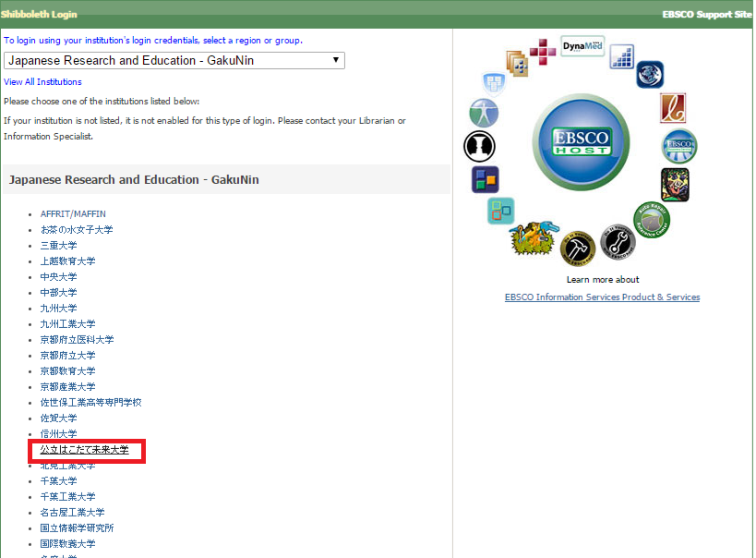
Task: Select the Vitruvian human figure icon
Action: click(484, 114)
